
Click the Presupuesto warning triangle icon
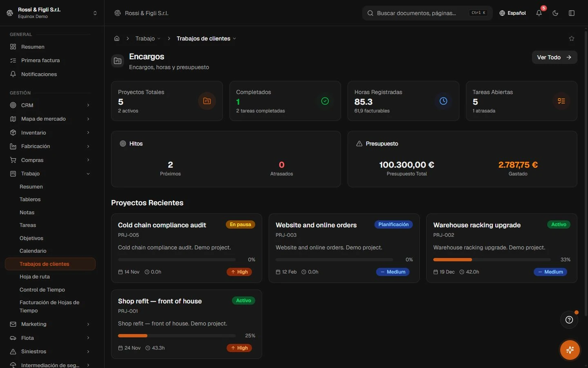pos(359,144)
